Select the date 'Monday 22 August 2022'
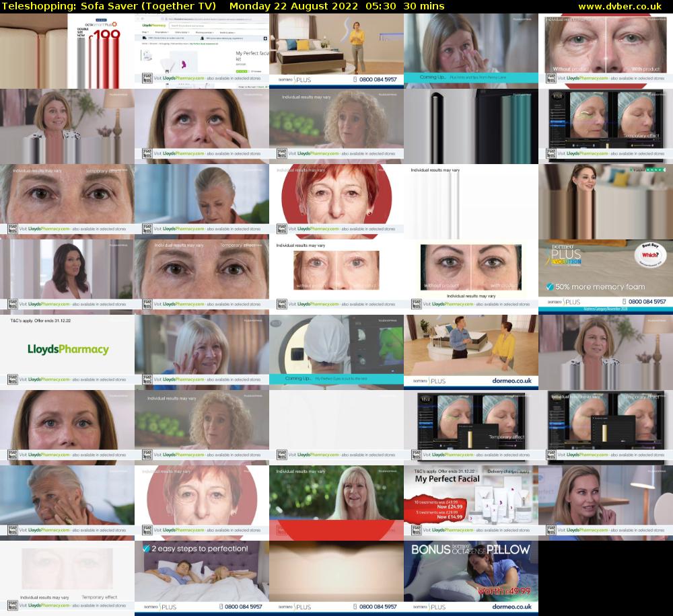673x616 pixels. pos(293,6)
